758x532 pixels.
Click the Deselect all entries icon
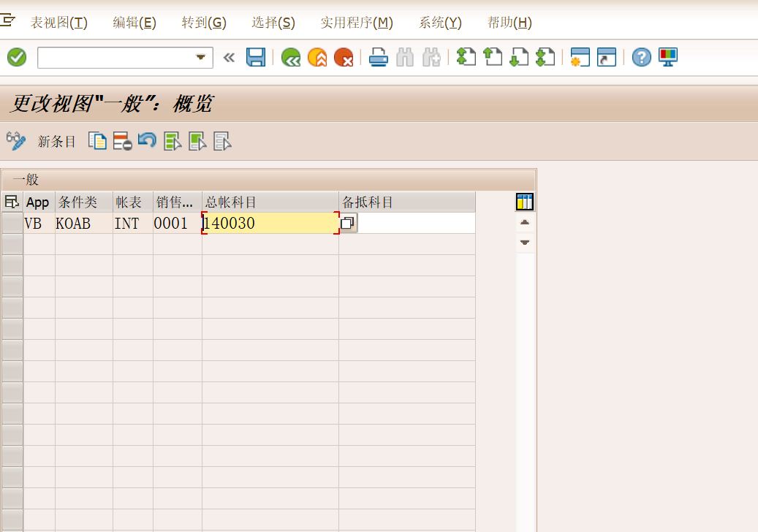[x=197, y=141]
